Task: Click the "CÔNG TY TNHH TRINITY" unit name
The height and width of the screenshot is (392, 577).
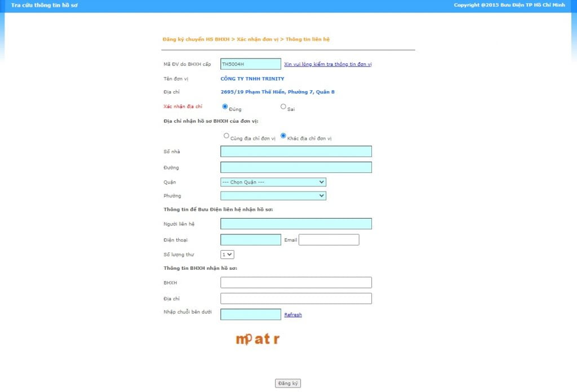Action: point(252,79)
